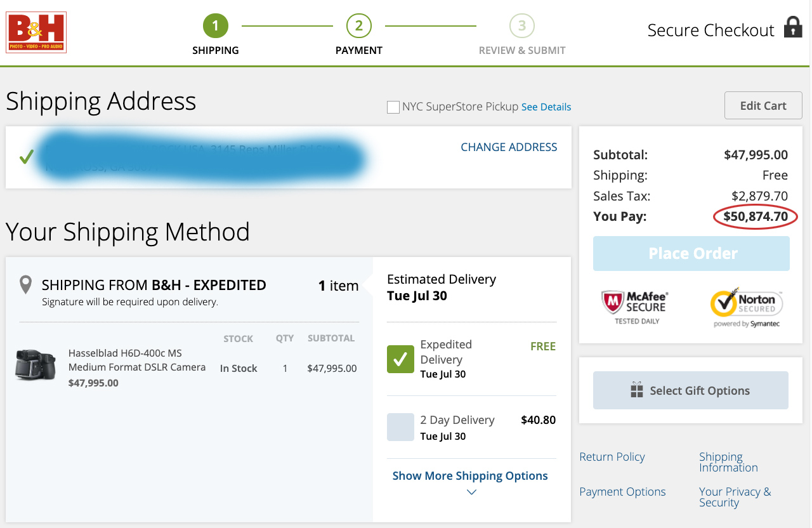Click the green address checkmark icon
The width and height of the screenshot is (812, 528).
(x=26, y=157)
